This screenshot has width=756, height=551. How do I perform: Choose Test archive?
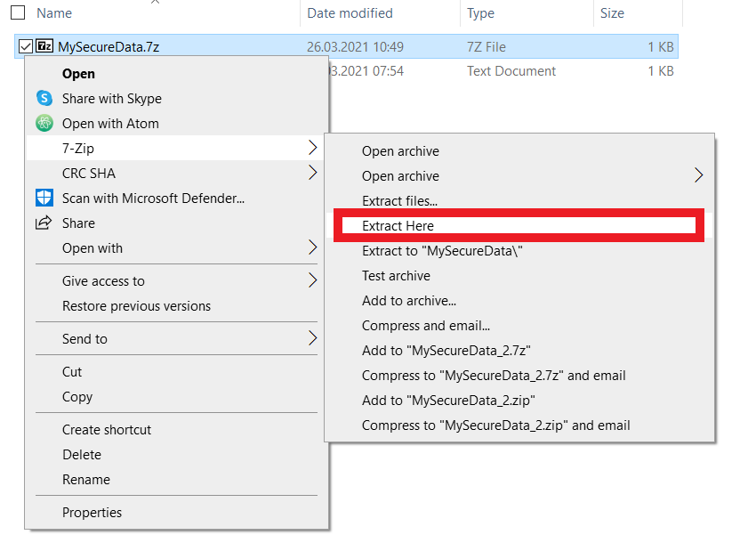click(x=519, y=276)
